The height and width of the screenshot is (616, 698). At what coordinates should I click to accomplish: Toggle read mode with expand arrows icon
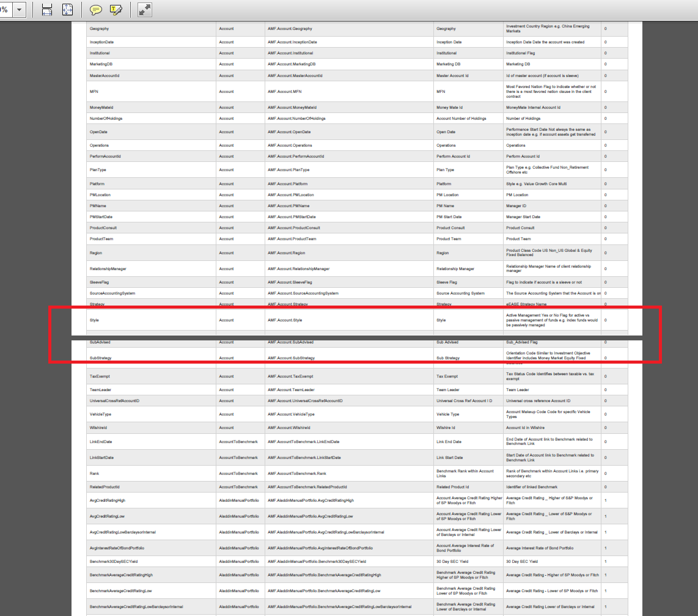pyautogui.click(x=145, y=10)
